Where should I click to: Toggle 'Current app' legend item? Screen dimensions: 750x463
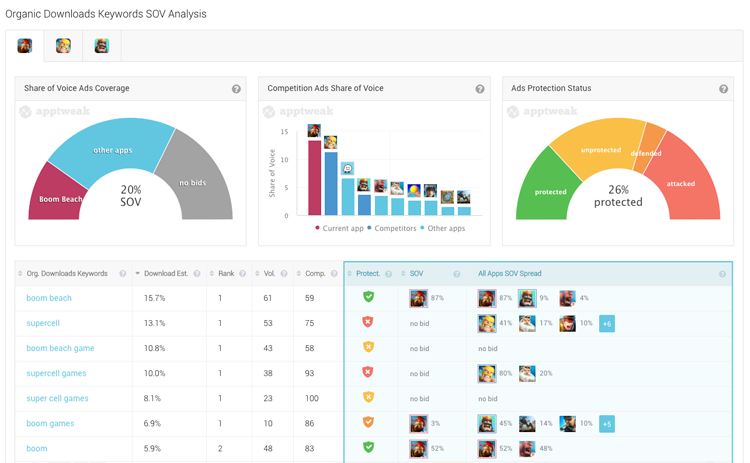click(x=339, y=229)
